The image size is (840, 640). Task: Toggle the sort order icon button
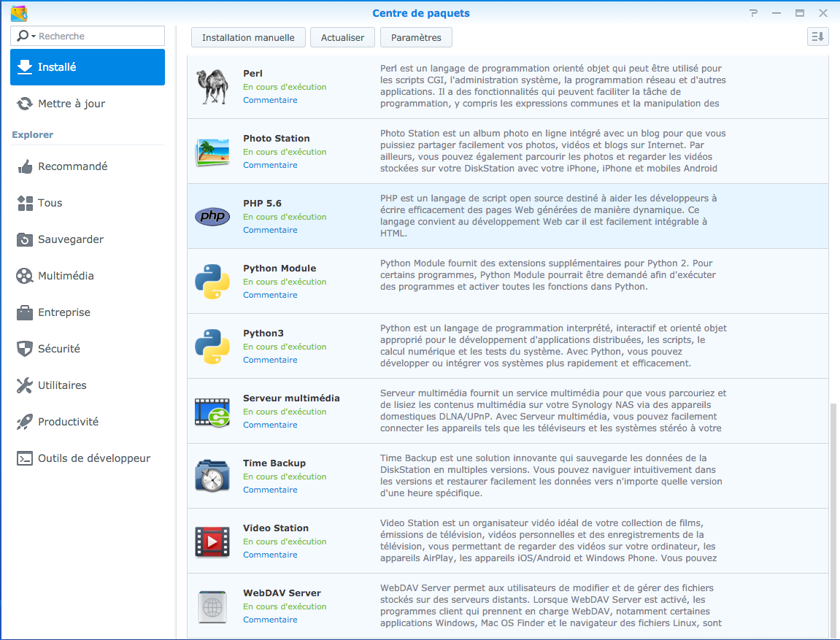817,37
